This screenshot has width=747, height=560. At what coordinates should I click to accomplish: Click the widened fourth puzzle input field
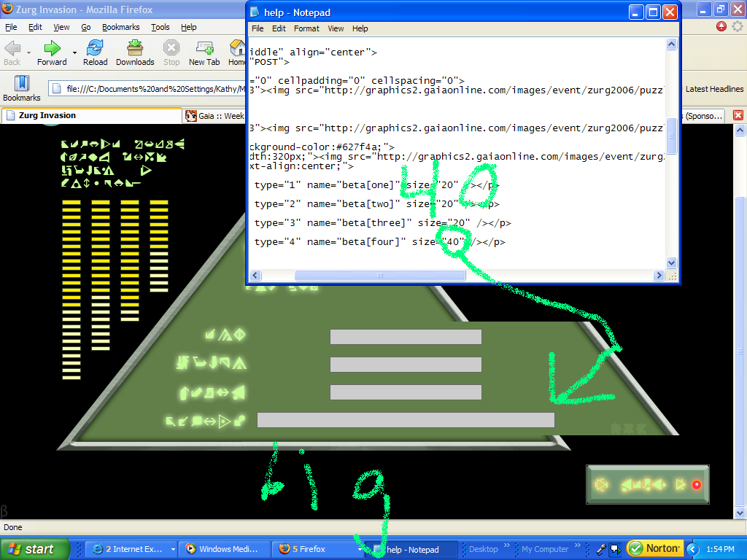click(x=406, y=420)
